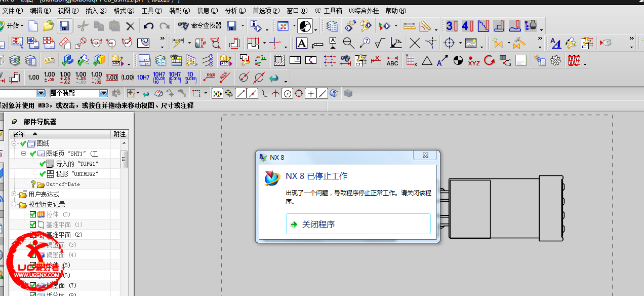Collapse the 模型历史记录 node

point(14,205)
